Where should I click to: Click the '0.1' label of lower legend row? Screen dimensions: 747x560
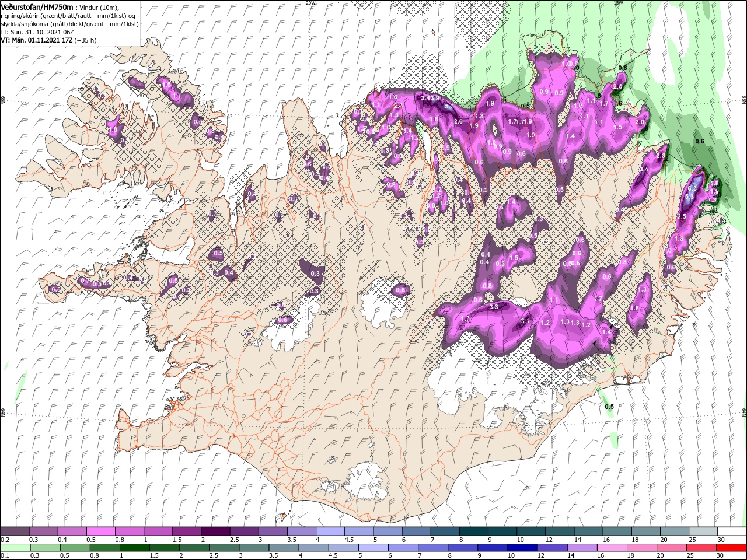point(5,556)
